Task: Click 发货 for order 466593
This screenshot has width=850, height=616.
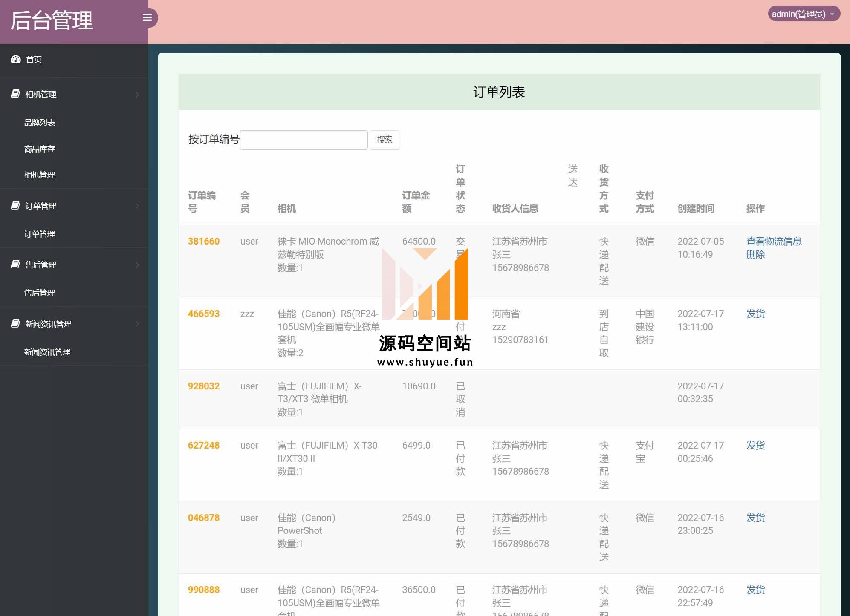Action: pyautogui.click(x=755, y=314)
